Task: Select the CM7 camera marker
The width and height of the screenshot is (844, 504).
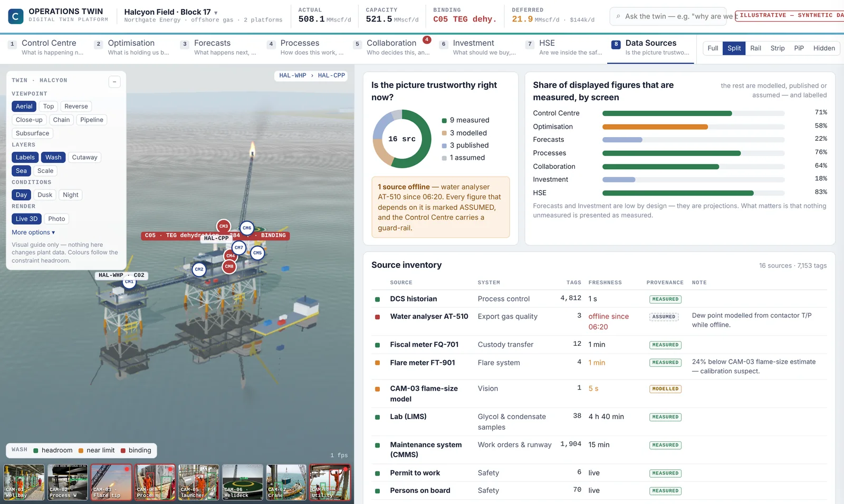Action: (x=239, y=247)
